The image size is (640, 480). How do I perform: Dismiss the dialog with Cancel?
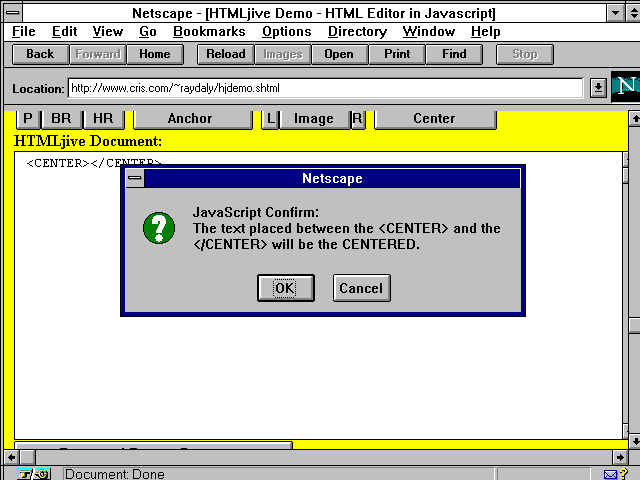(x=362, y=288)
